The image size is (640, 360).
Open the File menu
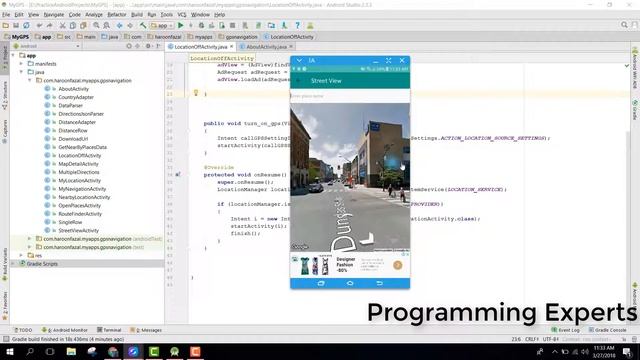click(6, 15)
